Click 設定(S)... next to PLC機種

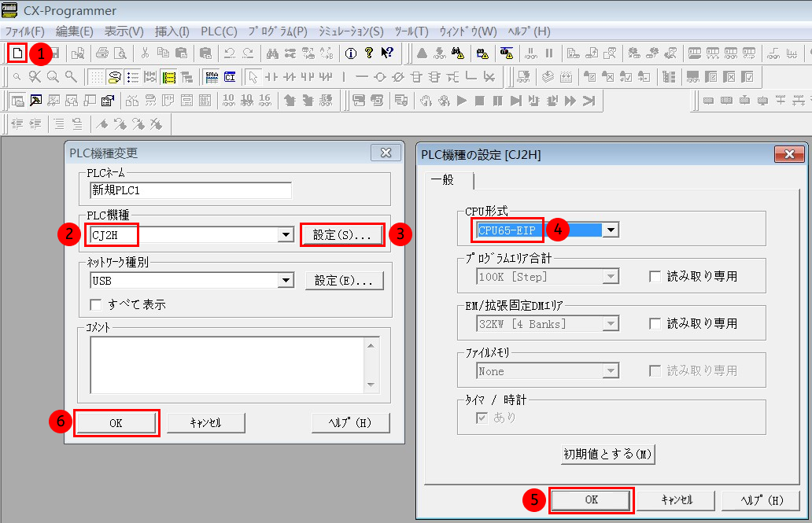[x=342, y=235]
